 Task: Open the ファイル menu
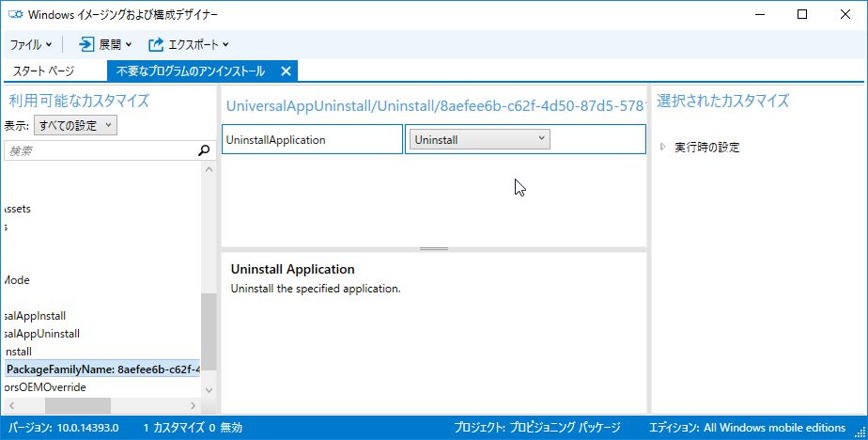[x=30, y=45]
